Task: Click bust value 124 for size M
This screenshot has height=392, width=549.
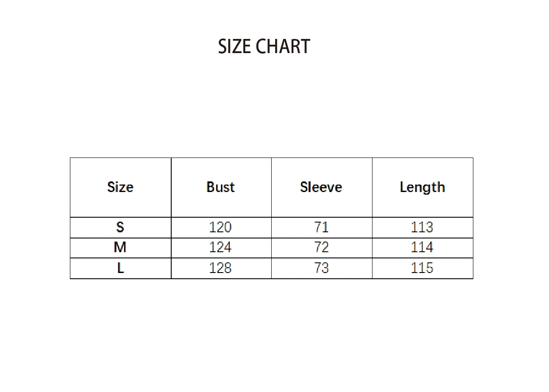Action: [220, 248]
